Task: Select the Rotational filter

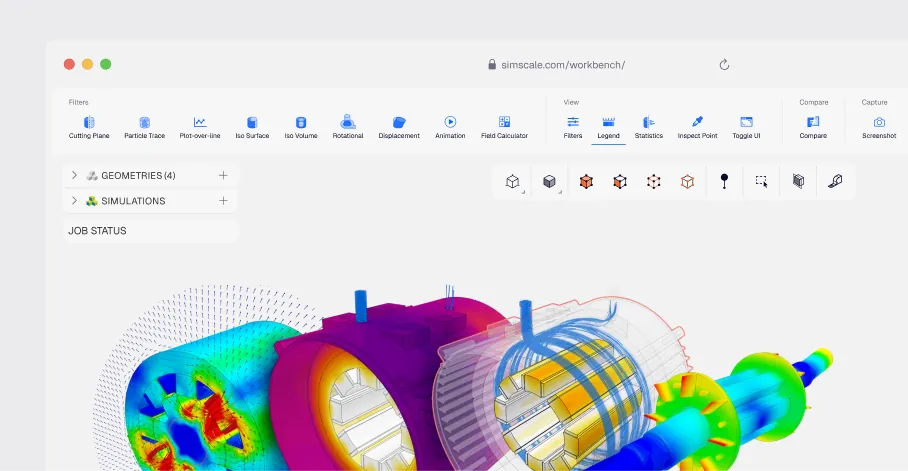Action: (x=347, y=127)
